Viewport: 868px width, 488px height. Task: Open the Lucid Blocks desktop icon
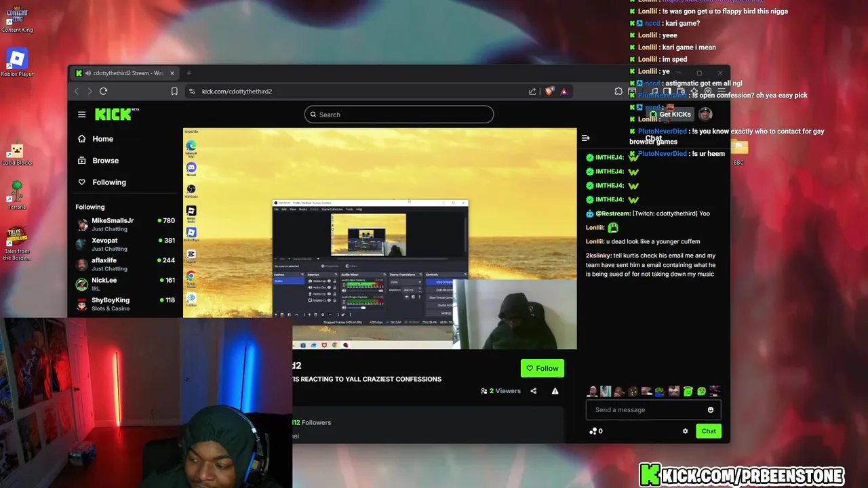16,152
